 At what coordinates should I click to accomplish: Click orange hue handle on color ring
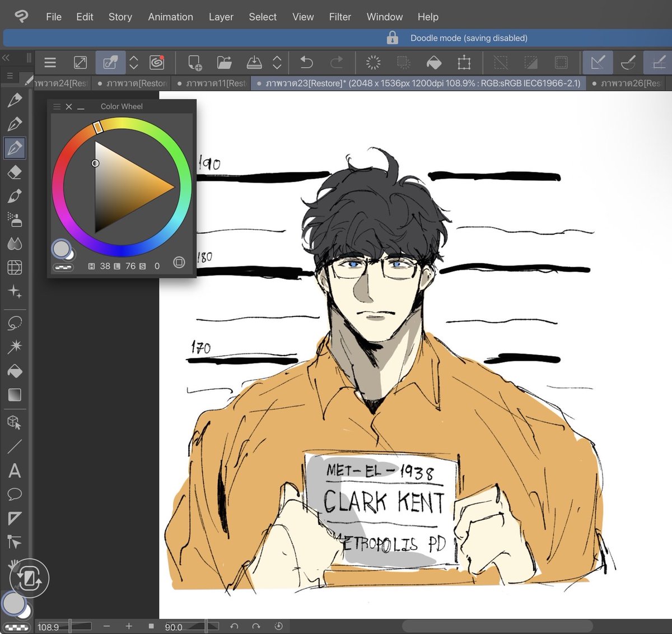tap(98, 127)
